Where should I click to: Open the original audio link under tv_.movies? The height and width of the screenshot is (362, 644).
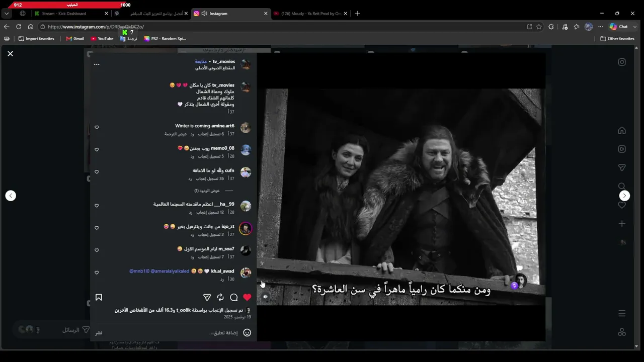pos(215,68)
